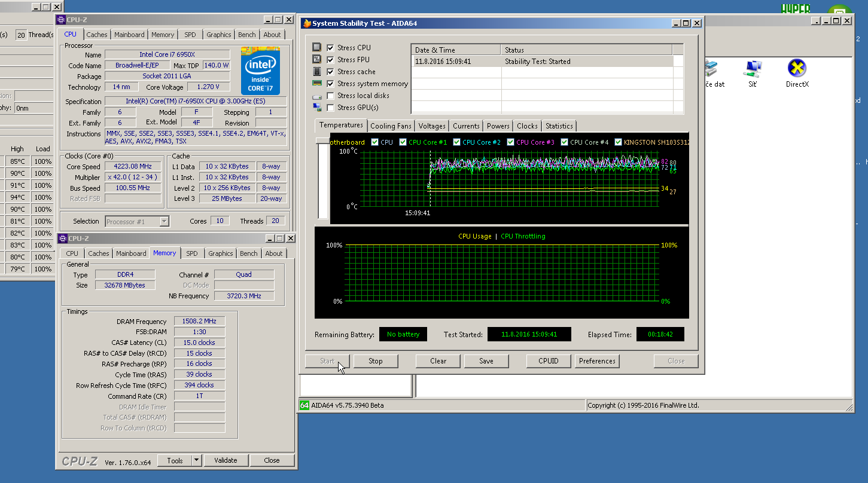Click the monitor icon beside Stress GPU(s)
The width and height of the screenshot is (868, 483).
pyautogui.click(x=317, y=108)
